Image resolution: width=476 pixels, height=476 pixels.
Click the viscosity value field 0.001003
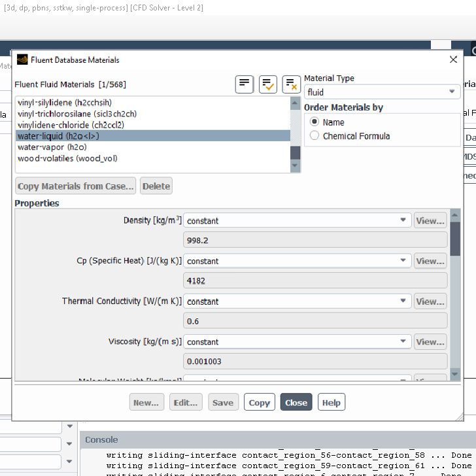click(315, 361)
